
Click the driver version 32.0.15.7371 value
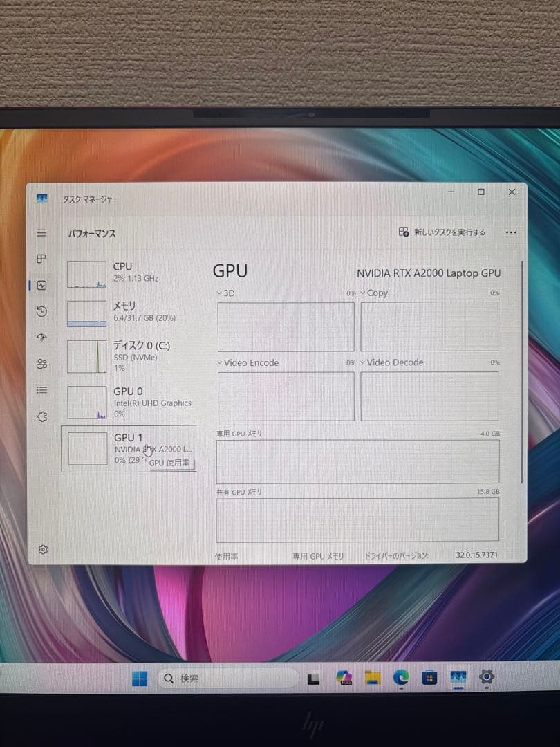click(x=476, y=555)
